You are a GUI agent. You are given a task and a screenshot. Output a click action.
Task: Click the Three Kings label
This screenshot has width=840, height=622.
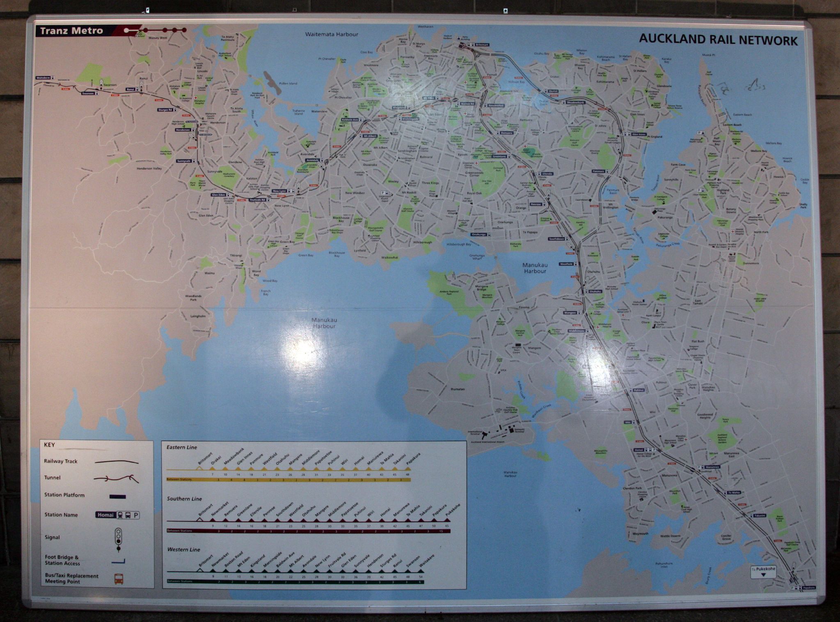(x=431, y=183)
